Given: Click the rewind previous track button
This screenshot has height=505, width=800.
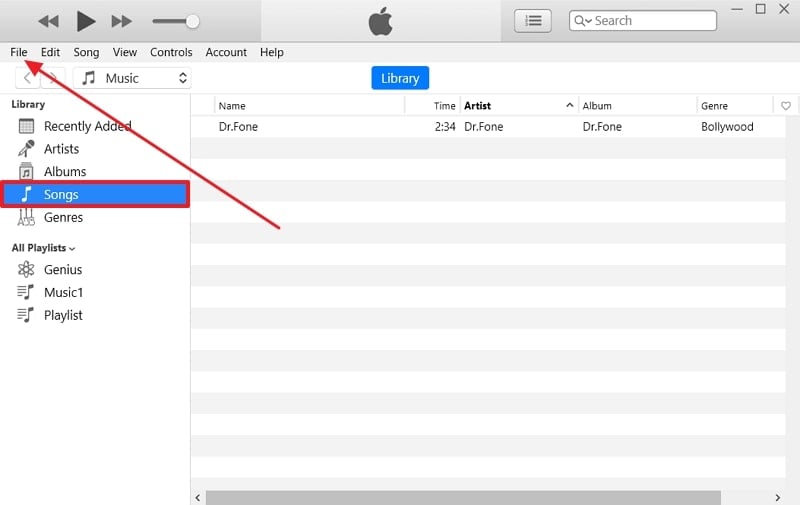Looking at the screenshot, I should pos(48,21).
